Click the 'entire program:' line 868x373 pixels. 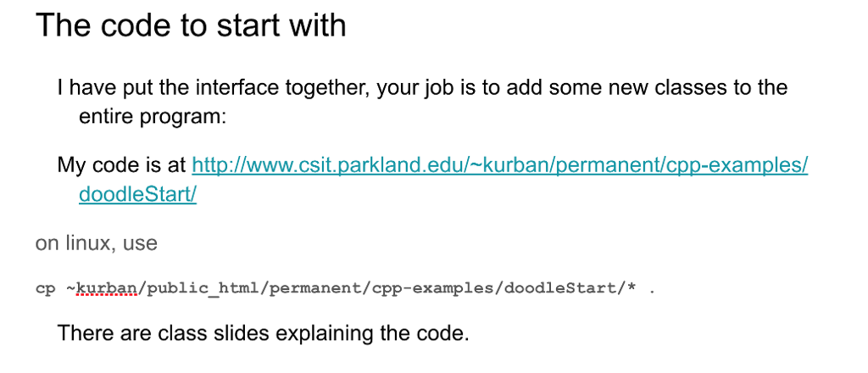pyautogui.click(x=153, y=117)
